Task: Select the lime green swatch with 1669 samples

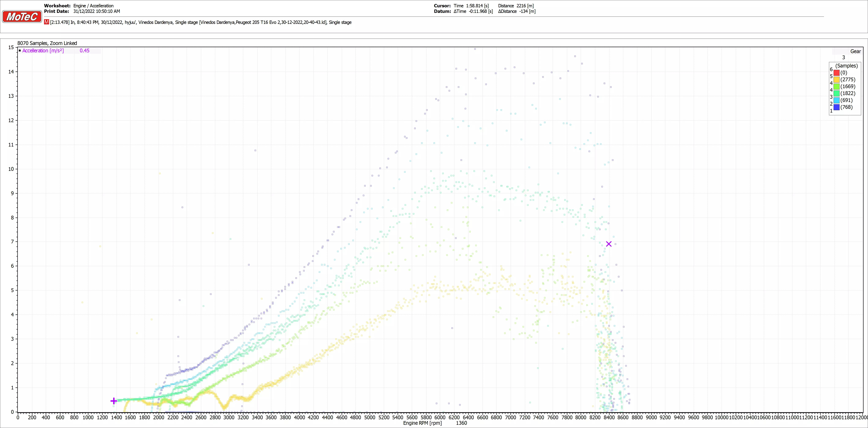Action: [x=837, y=86]
